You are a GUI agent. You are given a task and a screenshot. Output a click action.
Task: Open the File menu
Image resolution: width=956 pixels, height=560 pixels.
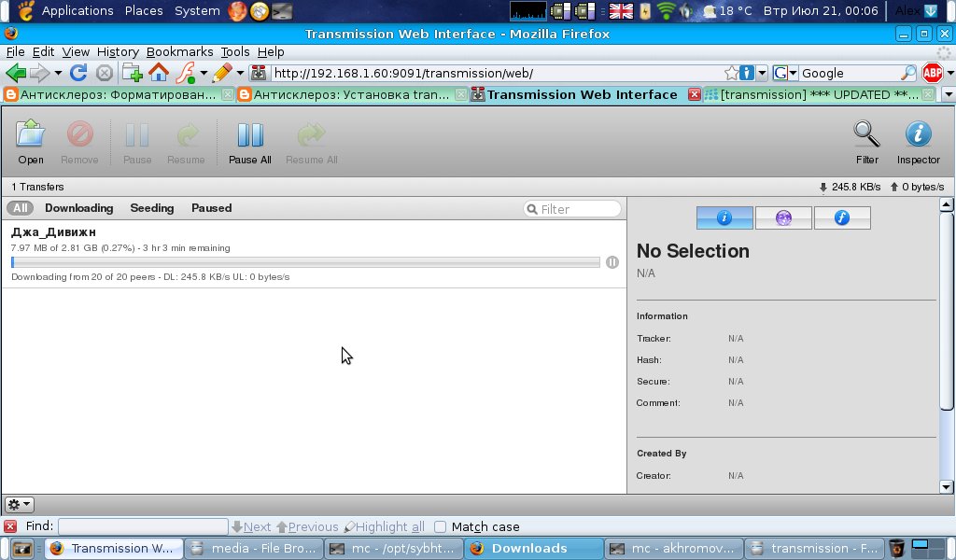coord(15,51)
